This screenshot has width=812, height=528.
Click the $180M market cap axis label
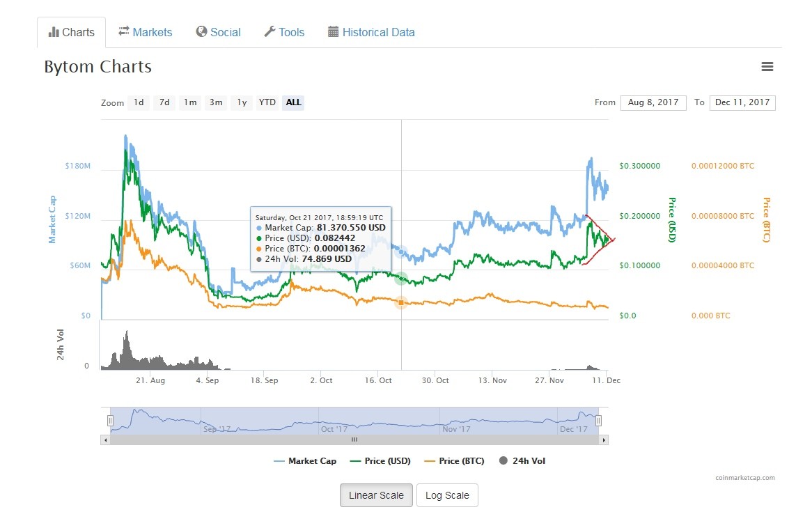click(x=78, y=166)
